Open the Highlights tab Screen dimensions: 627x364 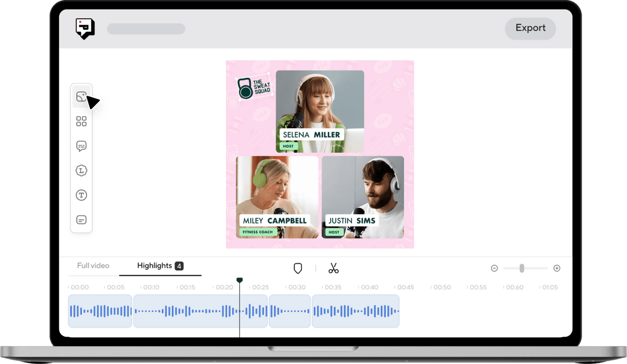pyautogui.click(x=154, y=265)
